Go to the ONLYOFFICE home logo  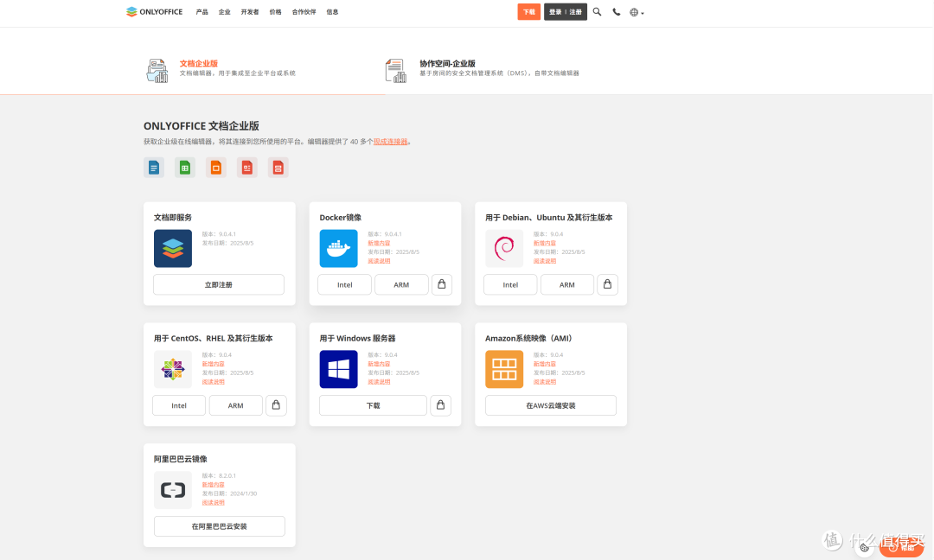(154, 12)
